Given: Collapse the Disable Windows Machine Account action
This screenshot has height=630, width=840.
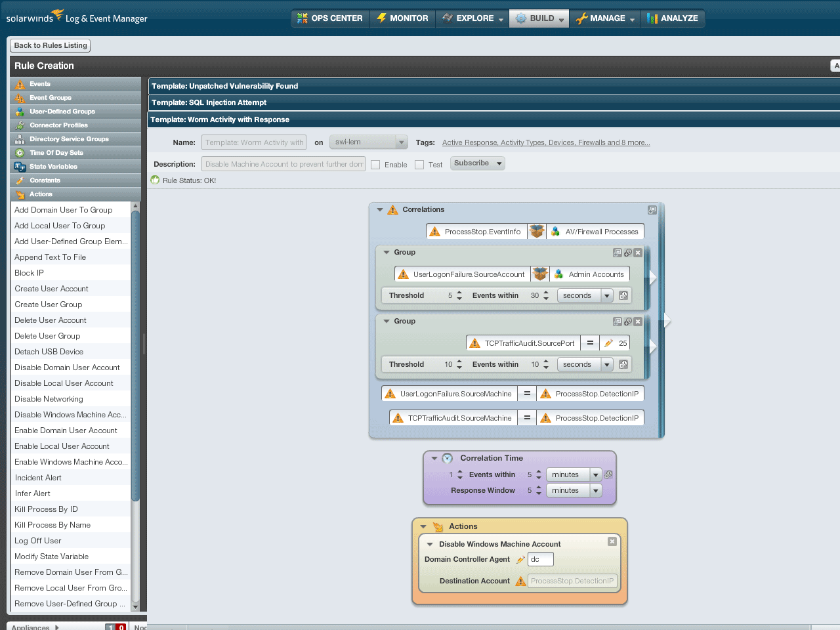Looking at the screenshot, I should pos(430,544).
